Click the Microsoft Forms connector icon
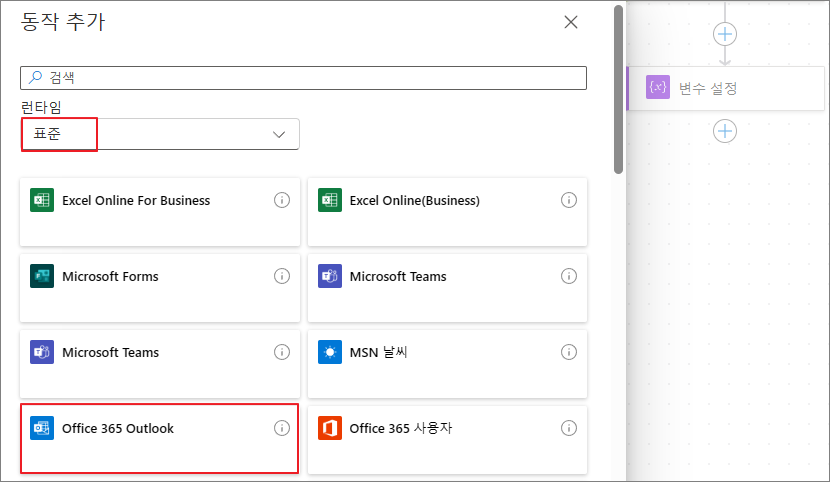This screenshot has height=482, width=830. tap(42, 276)
